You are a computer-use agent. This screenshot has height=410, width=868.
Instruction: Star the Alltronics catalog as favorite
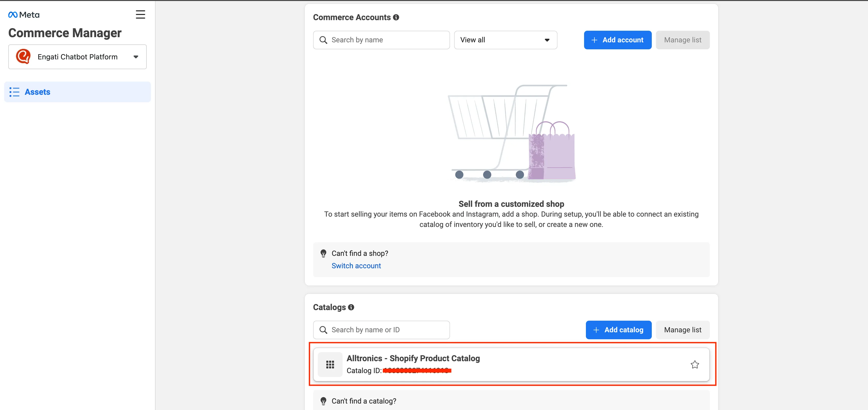coord(694,365)
